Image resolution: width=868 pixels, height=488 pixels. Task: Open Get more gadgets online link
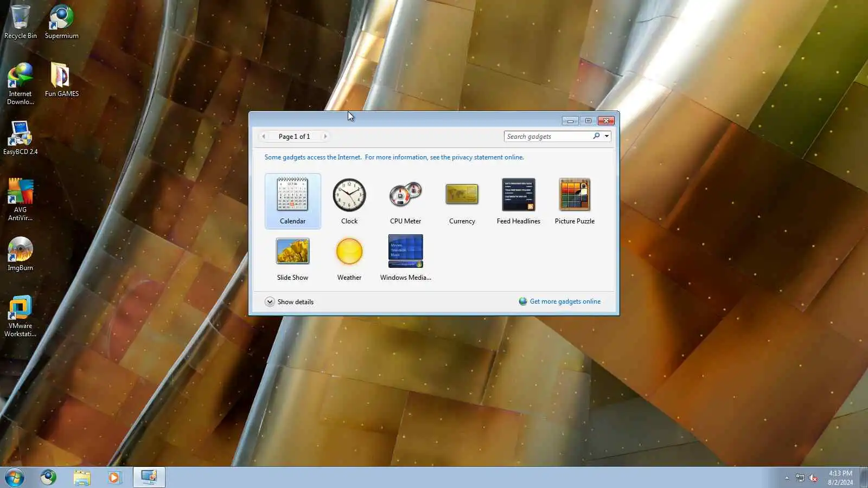(x=565, y=301)
